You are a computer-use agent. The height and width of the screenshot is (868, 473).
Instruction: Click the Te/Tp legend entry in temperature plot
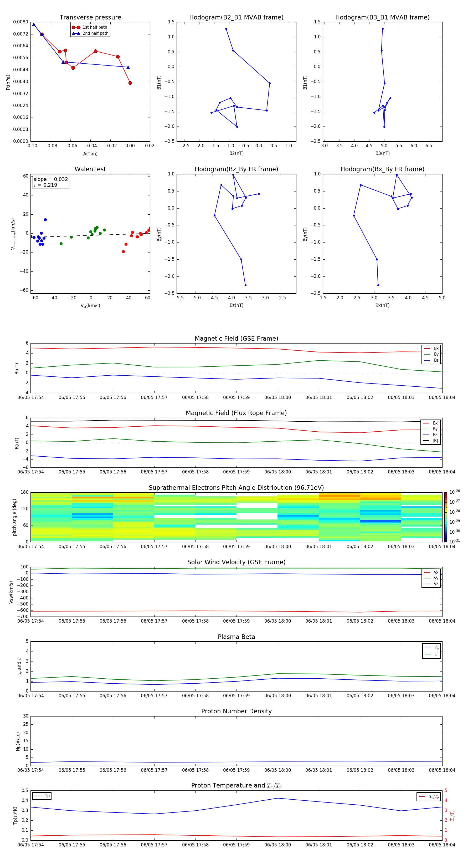[x=429, y=796]
